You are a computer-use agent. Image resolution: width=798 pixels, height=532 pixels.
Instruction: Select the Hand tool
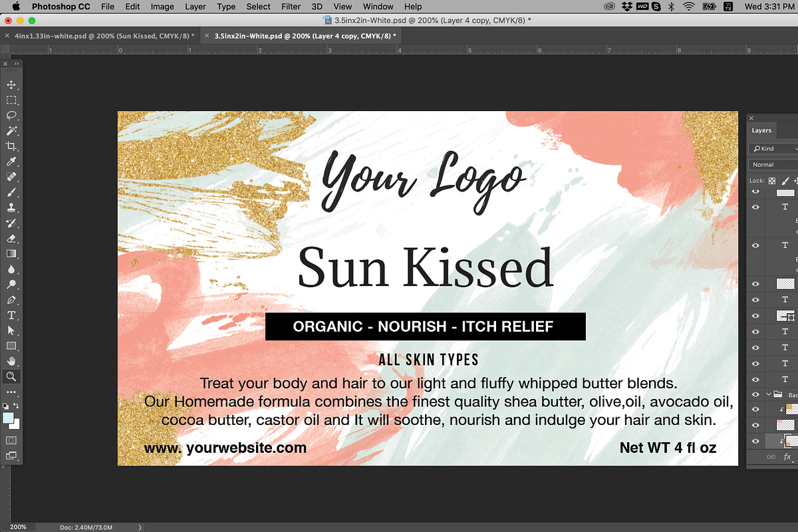click(11, 361)
